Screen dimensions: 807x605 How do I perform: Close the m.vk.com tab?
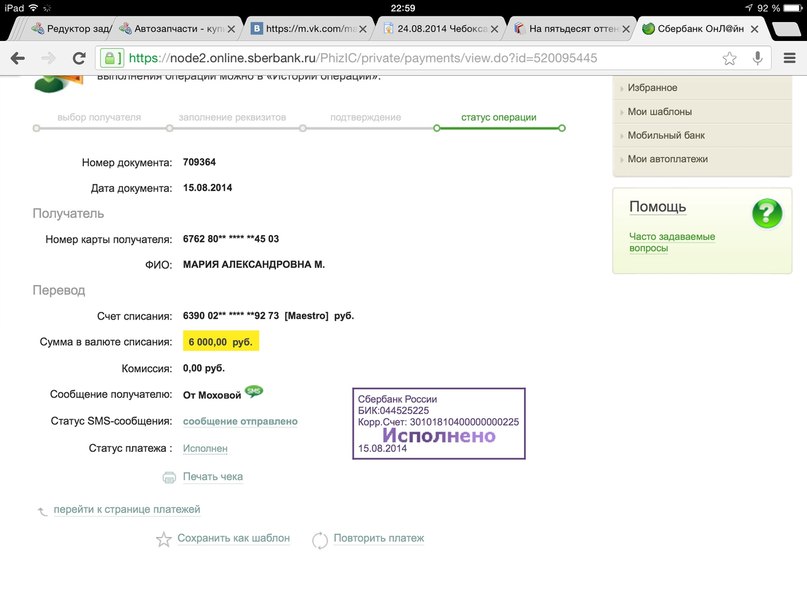tap(363, 29)
